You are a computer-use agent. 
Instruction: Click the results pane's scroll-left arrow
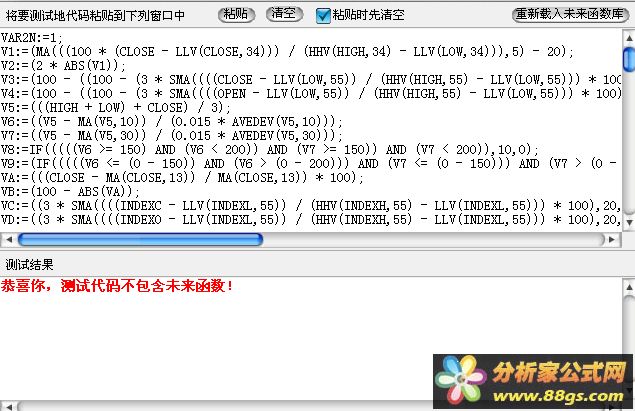[9, 405]
